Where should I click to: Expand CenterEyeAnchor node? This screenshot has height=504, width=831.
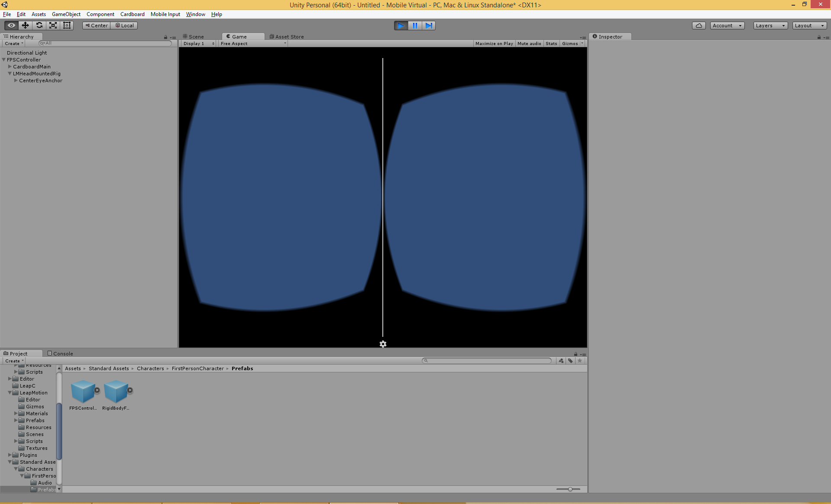[16, 81]
